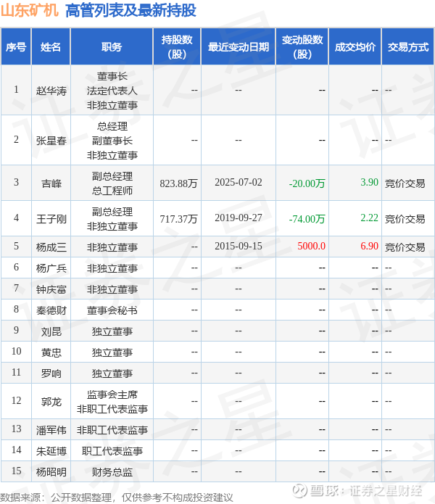Click the 成交均价 column header

[355, 47]
